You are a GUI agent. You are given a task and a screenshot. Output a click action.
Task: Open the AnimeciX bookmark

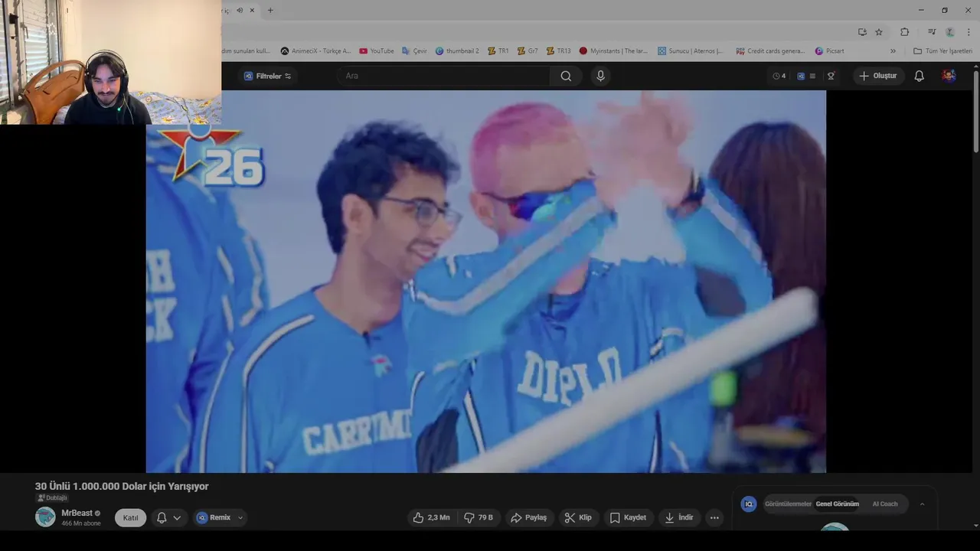coord(315,51)
